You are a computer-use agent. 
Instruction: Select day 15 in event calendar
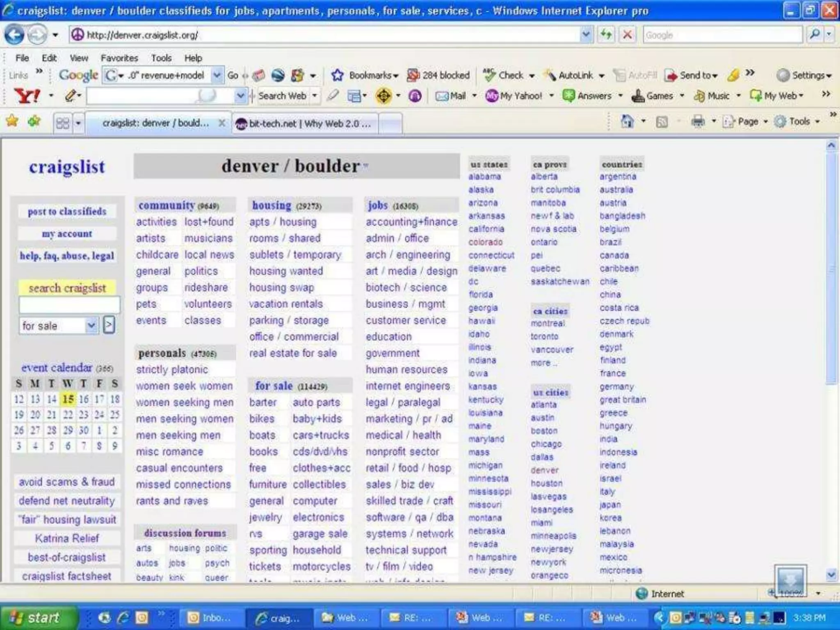68,399
